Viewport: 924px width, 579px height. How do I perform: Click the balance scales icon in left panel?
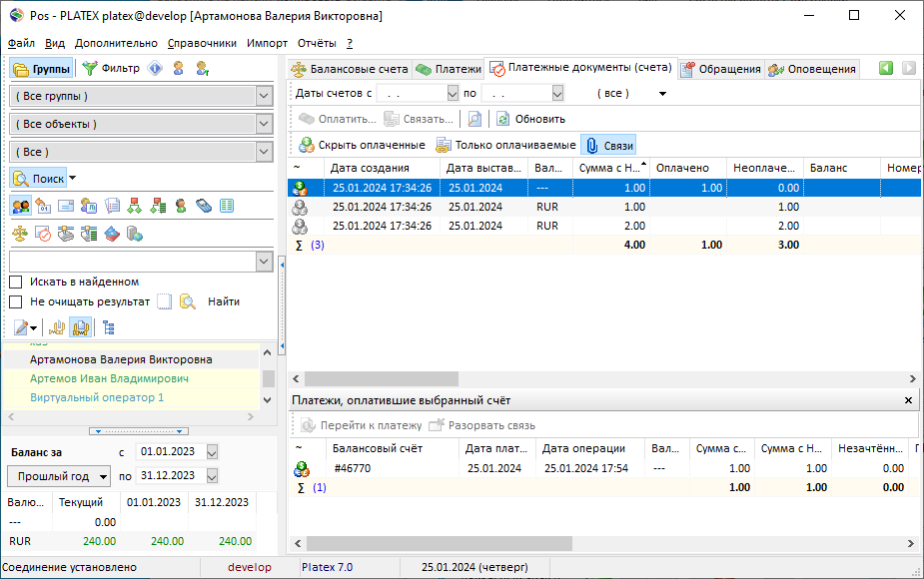(x=20, y=234)
